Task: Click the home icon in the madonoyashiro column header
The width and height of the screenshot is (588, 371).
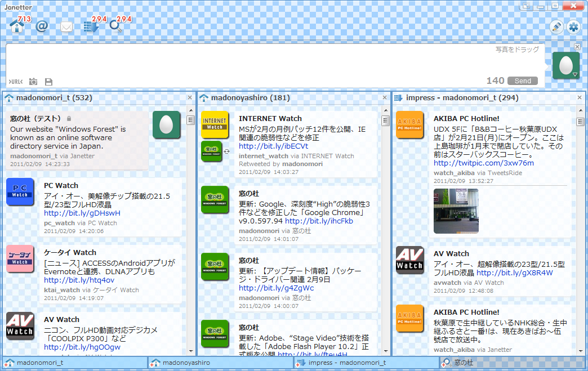Action: (x=204, y=98)
